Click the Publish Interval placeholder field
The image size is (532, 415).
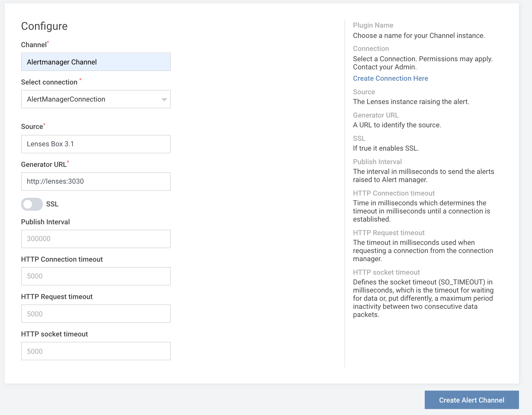[96, 239]
